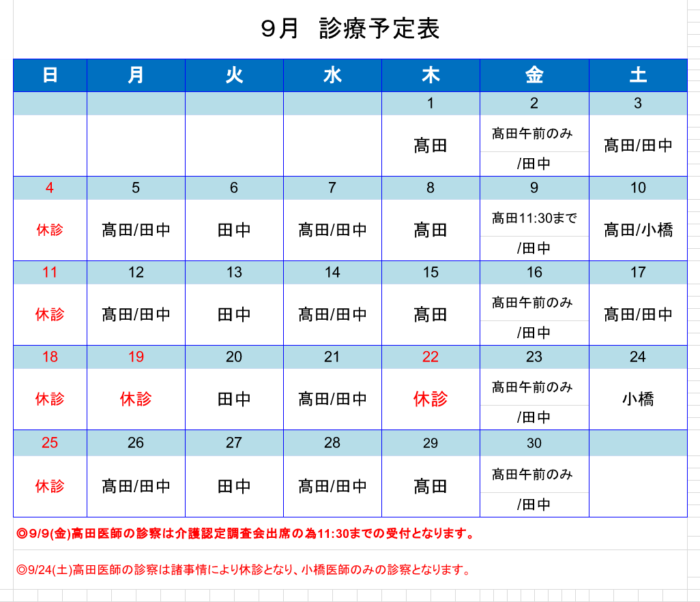Select 休診 cell under the 25th
700x602 pixels.
point(50,486)
